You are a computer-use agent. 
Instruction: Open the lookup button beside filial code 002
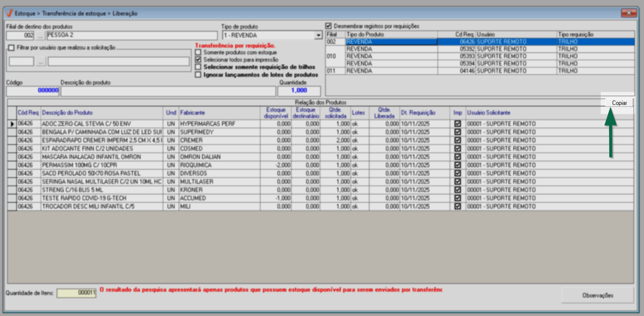(40, 36)
